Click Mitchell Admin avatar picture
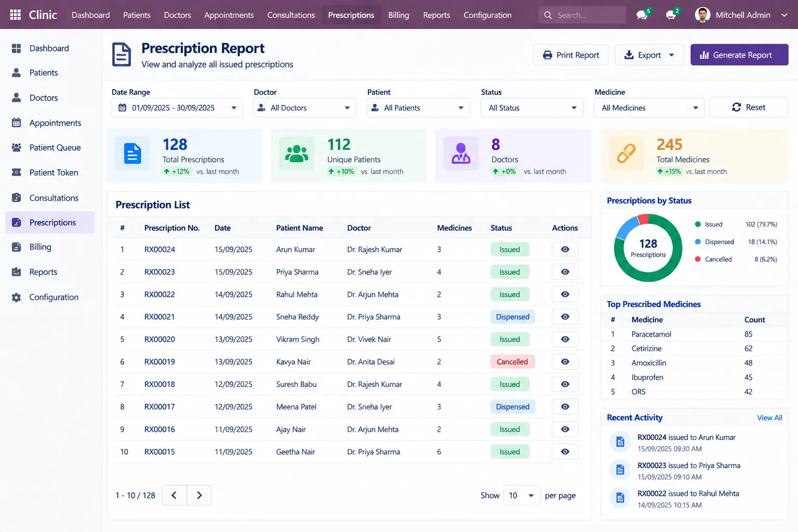The width and height of the screenshot is (798, 532). 702,15
